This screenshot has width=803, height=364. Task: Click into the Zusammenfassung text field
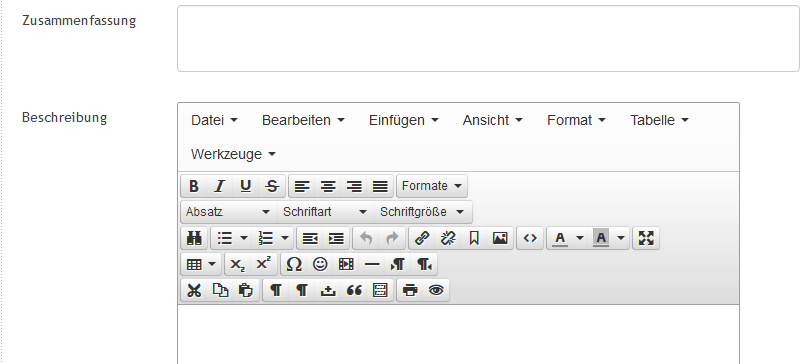coord(488,38)
